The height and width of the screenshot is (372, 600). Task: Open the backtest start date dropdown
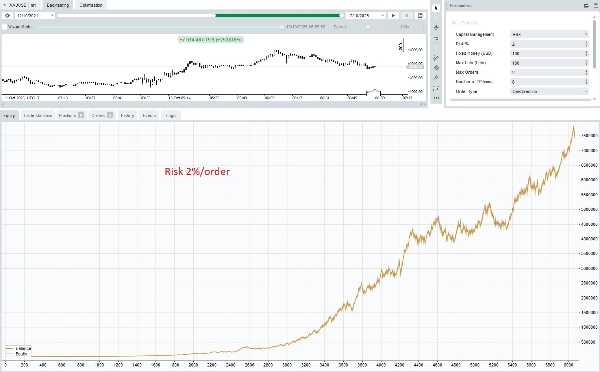point(35,15)
